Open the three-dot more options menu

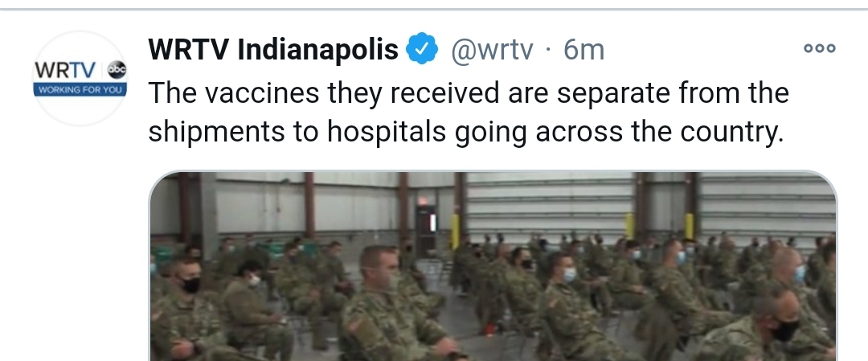pos(820,49)
